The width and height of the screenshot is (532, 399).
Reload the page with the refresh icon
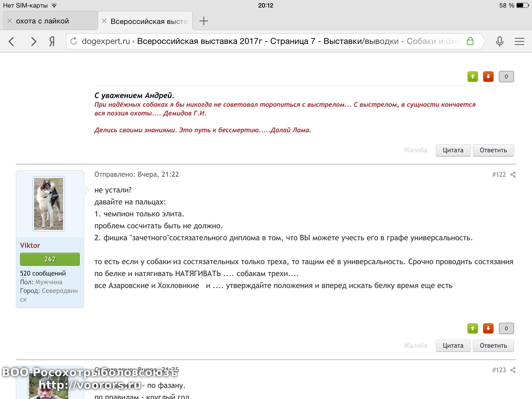tap(74, 41)
